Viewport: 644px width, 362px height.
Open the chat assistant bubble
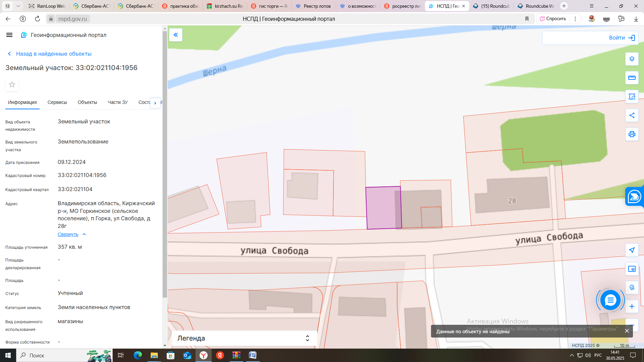click(610, 300)
